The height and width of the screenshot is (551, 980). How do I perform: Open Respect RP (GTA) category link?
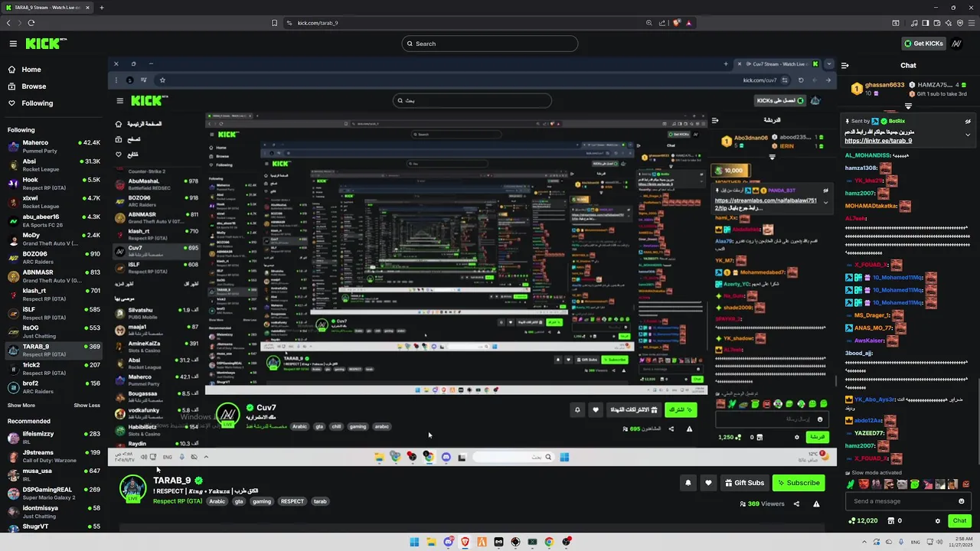tap(178, 501)
